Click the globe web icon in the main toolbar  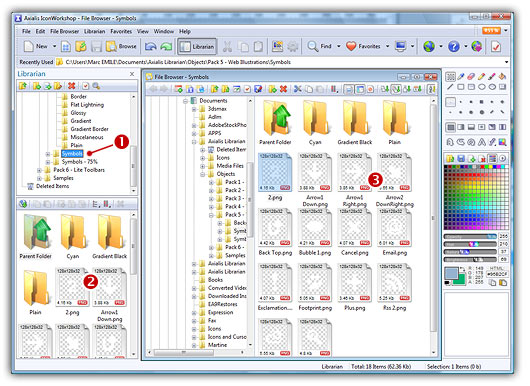pos(429,46)
